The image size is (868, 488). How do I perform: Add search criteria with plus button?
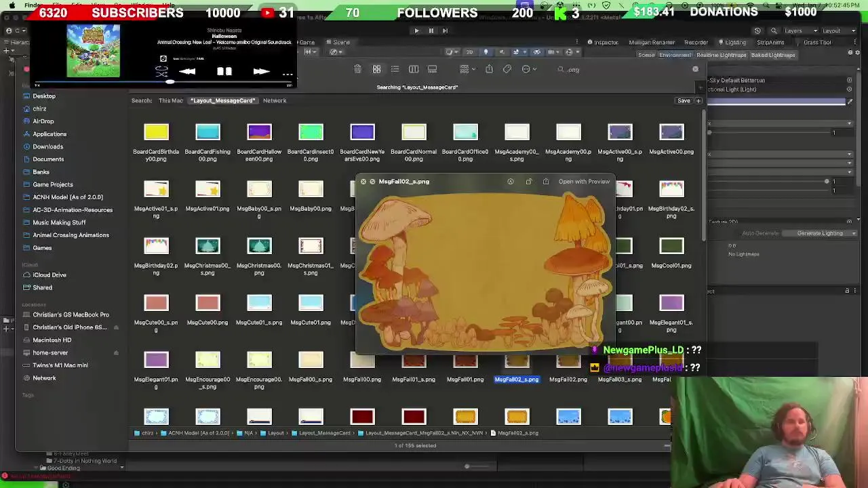click(698, 101)
